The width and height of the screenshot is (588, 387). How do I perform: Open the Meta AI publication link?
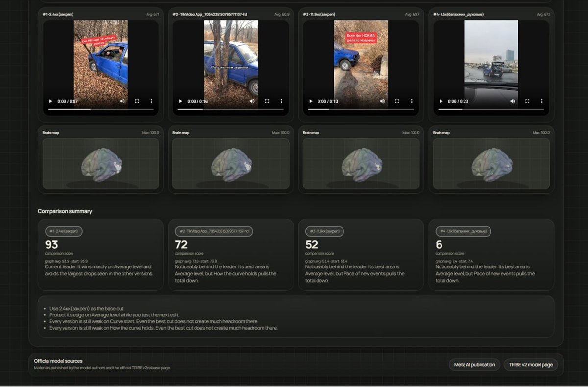coord(474,365)
